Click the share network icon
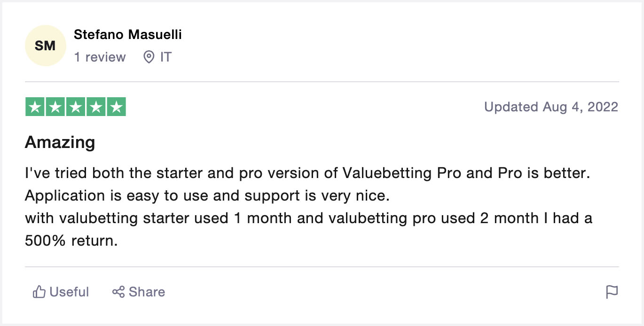Viewport: 644px width, 326px height. coord(118,292)
